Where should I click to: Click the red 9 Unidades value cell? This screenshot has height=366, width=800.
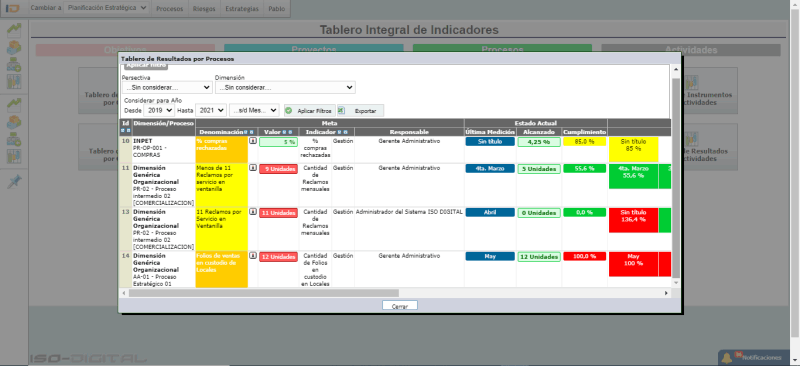point(278,169)
